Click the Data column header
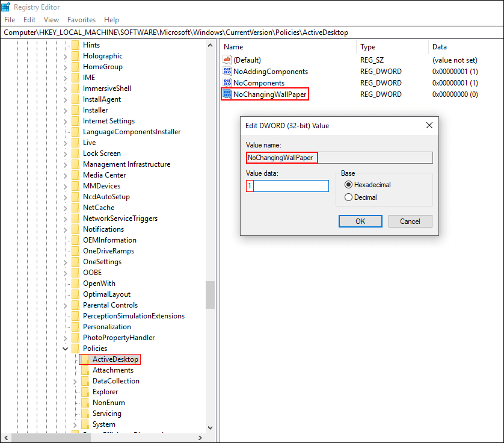The height and width of the screenshot is (443, 504). point(466,47)
